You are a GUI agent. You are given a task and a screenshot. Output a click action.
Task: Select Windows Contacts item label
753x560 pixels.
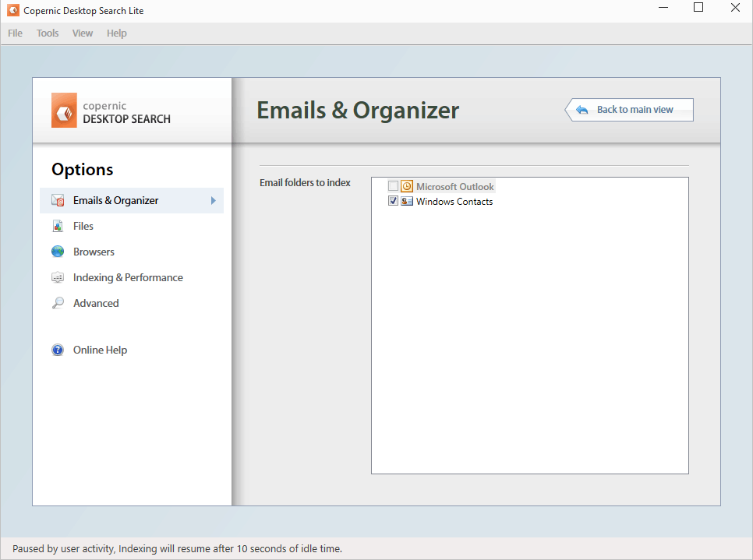tap(454, 202)
